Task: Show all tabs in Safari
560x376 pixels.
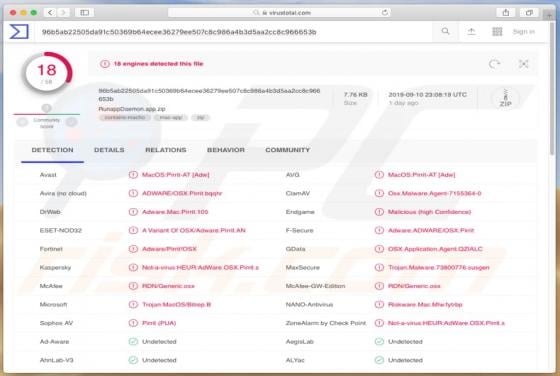Action: click(529, 12)
